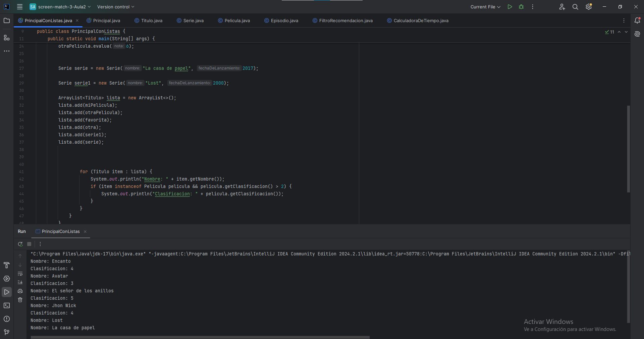The height and width of the screenshot is (339, 644).
Task: Open IDE settings gear
Action: click(x=589, y=7)
